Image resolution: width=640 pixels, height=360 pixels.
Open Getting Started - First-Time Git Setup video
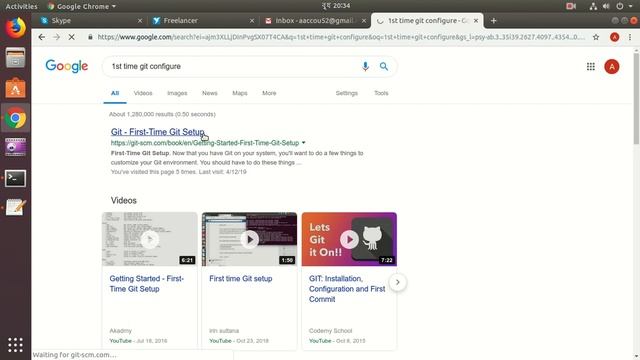tap(147, 284)
